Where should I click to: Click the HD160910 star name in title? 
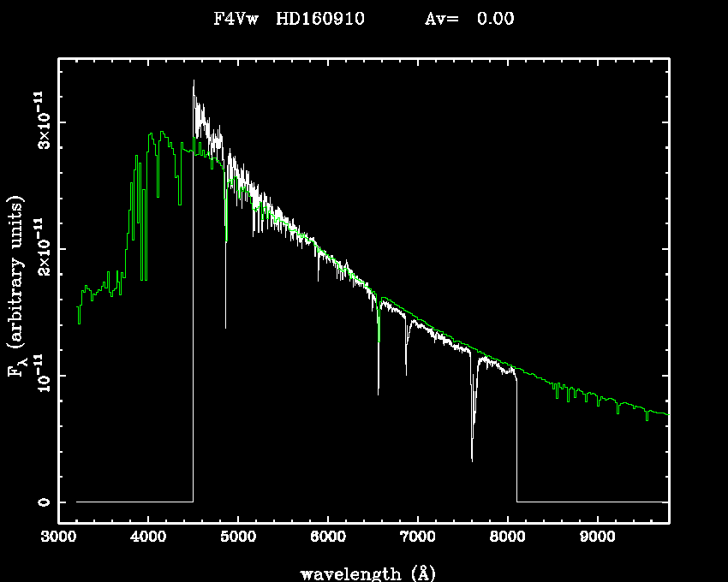pos(320,19)
